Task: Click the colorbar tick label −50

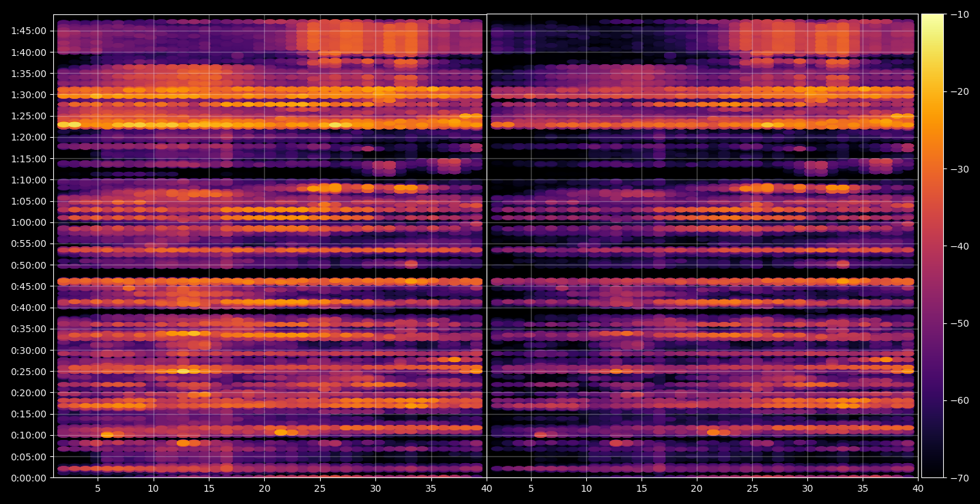Action: (x=960, y=323)
